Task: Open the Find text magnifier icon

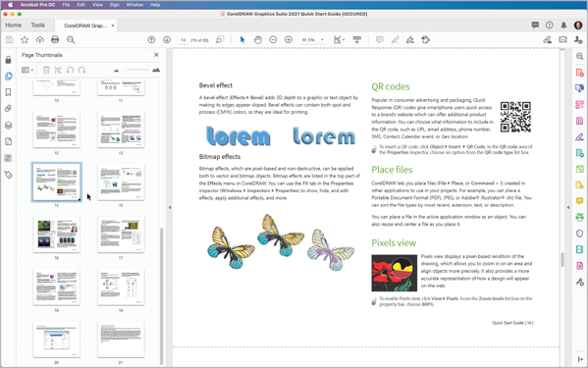Action: pos(71,39)
